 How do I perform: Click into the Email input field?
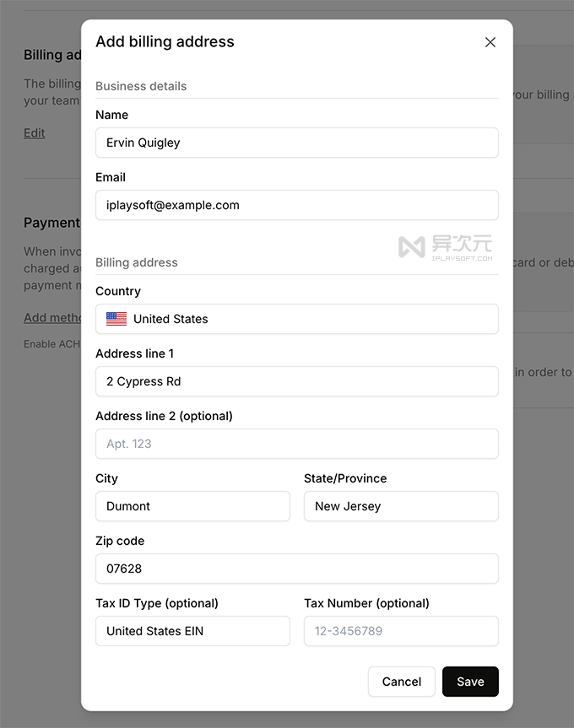pyautogui.click(x=296, y=205)
